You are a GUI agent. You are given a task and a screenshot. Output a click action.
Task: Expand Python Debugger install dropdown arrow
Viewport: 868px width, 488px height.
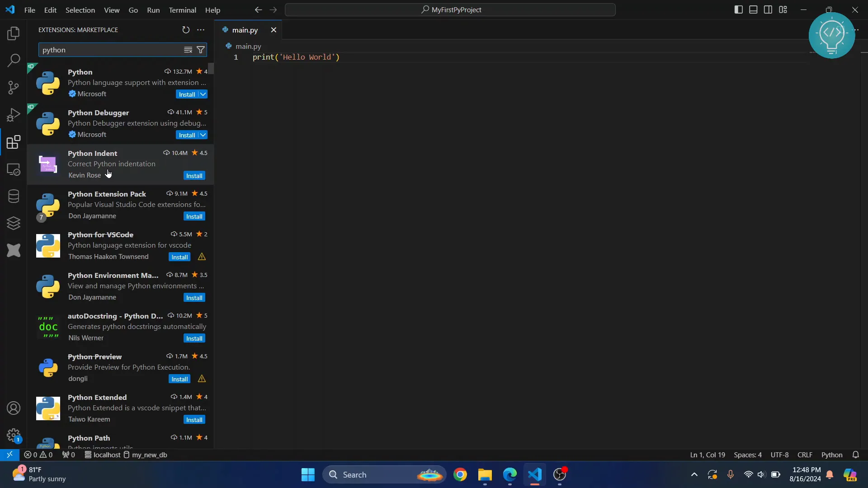[203, 135]
